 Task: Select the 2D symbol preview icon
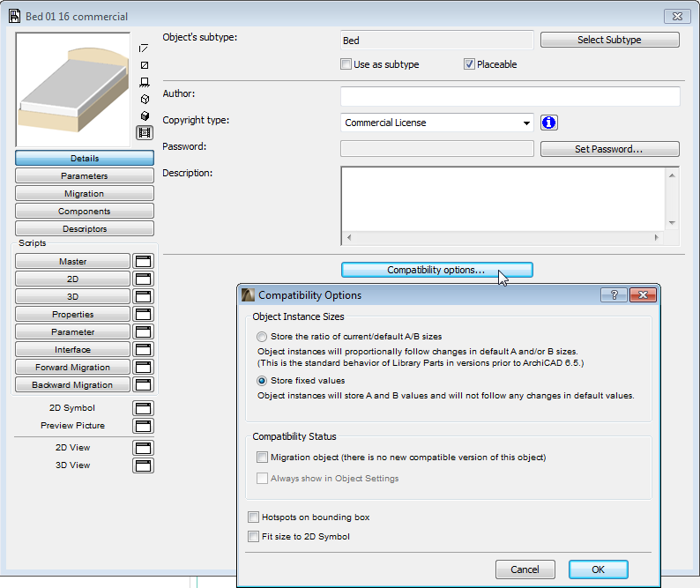pyautogui.click(x=145, y=48)
